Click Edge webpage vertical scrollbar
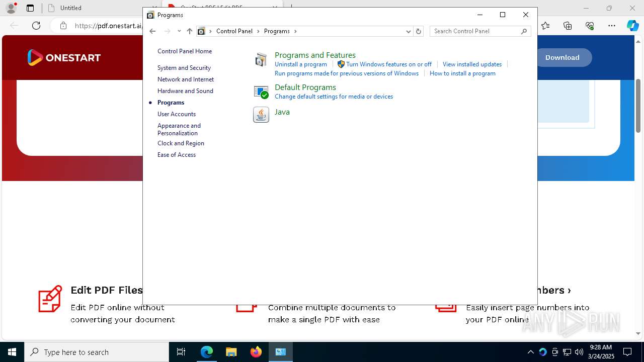 click(x=638, y=106)
